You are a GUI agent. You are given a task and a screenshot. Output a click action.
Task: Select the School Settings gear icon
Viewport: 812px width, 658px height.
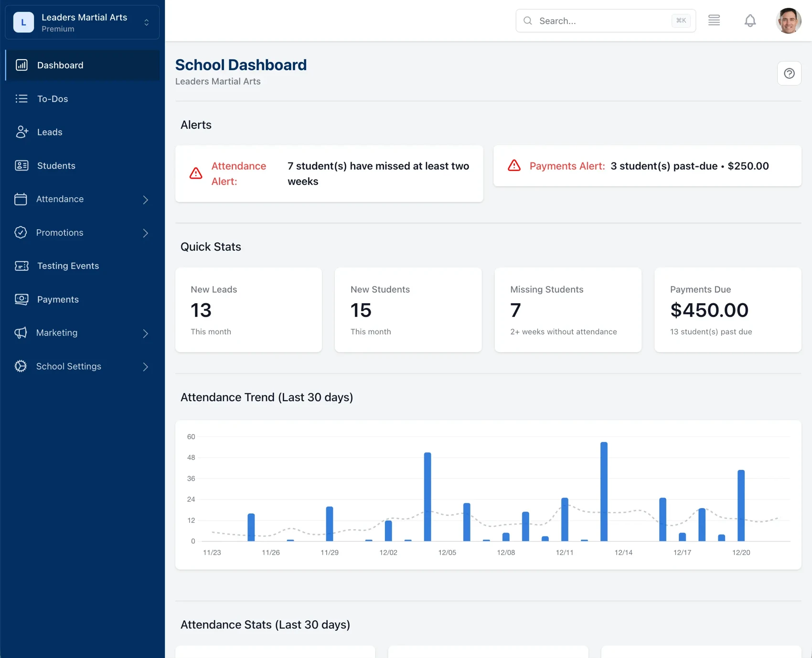21,366
